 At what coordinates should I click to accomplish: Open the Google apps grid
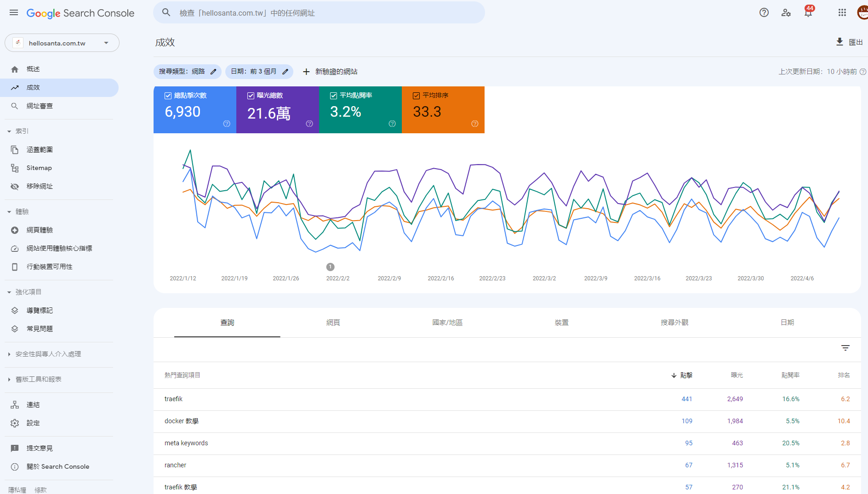[842, 13]
